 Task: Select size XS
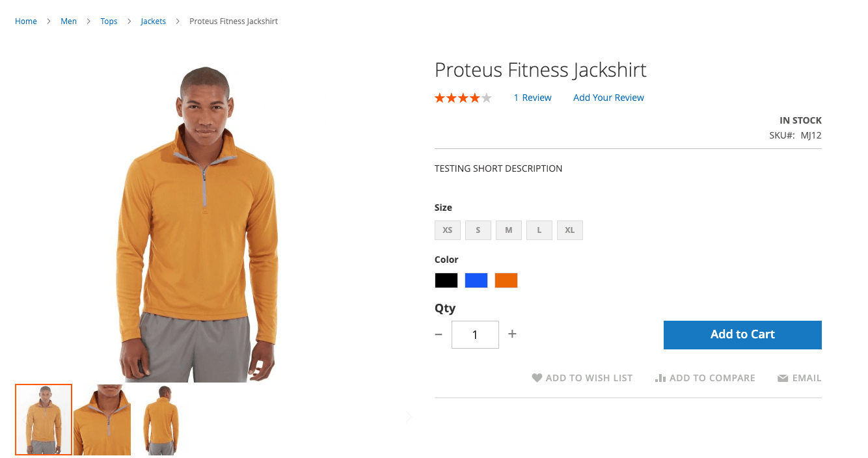tap(447, 230)
